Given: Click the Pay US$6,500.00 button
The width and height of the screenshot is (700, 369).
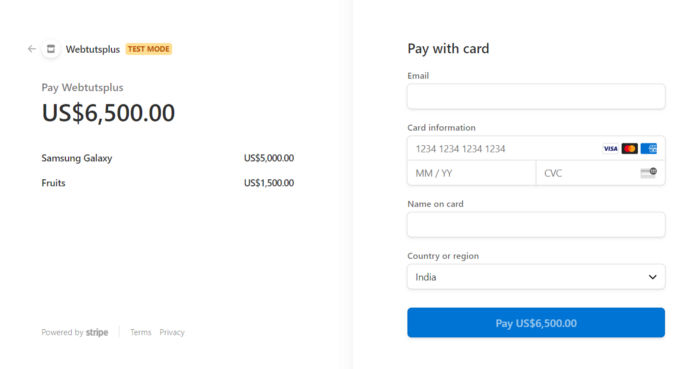Looking at the screenshot, I should pyautogui.click(x=536, y=323).
